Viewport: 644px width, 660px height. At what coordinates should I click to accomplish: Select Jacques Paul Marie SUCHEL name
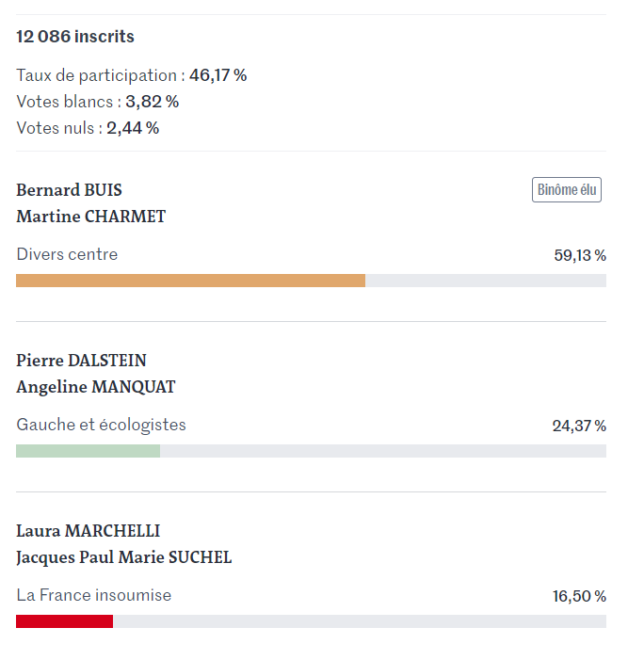point(123,557)
